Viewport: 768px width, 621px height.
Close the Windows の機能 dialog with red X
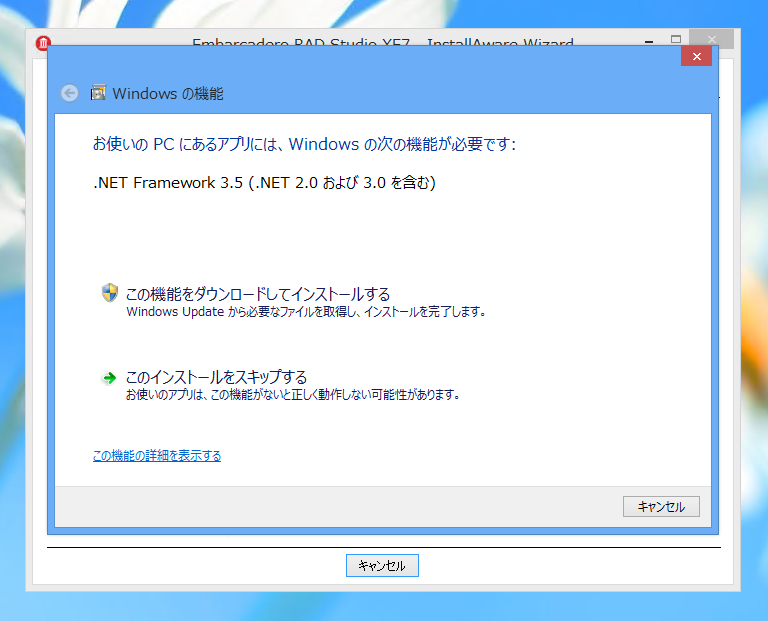[696, 56]
